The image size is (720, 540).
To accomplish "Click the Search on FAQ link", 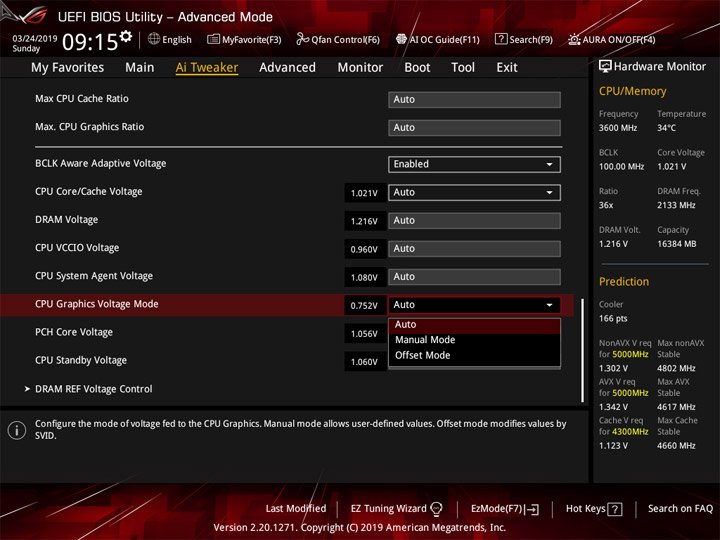I will tap(680, 509).
